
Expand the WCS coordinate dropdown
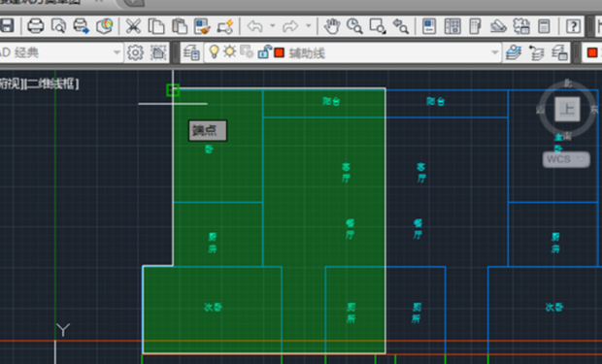pos(581,158)
